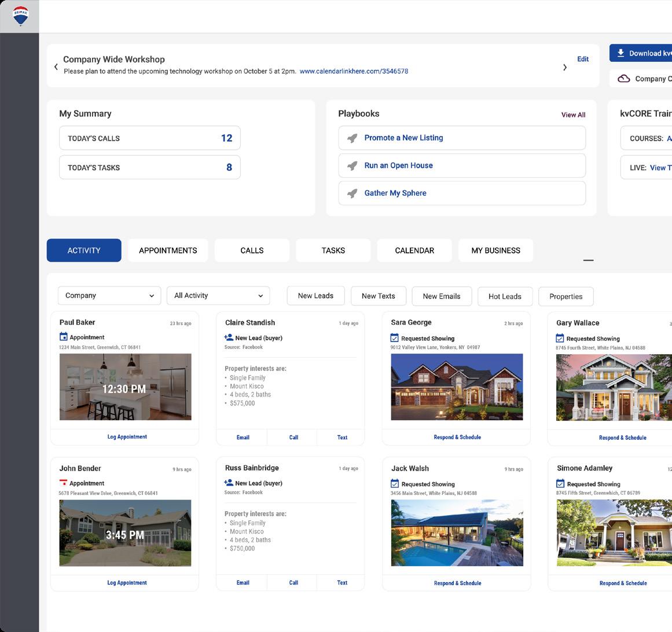The image size is (672, 632).
Task: Click rocket icon for Gather My Sphere
Action: pos(352,193)
